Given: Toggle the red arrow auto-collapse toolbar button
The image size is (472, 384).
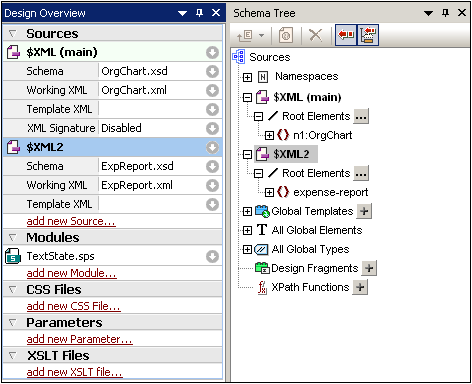Looking at the screenshot, I should point(346,35).
